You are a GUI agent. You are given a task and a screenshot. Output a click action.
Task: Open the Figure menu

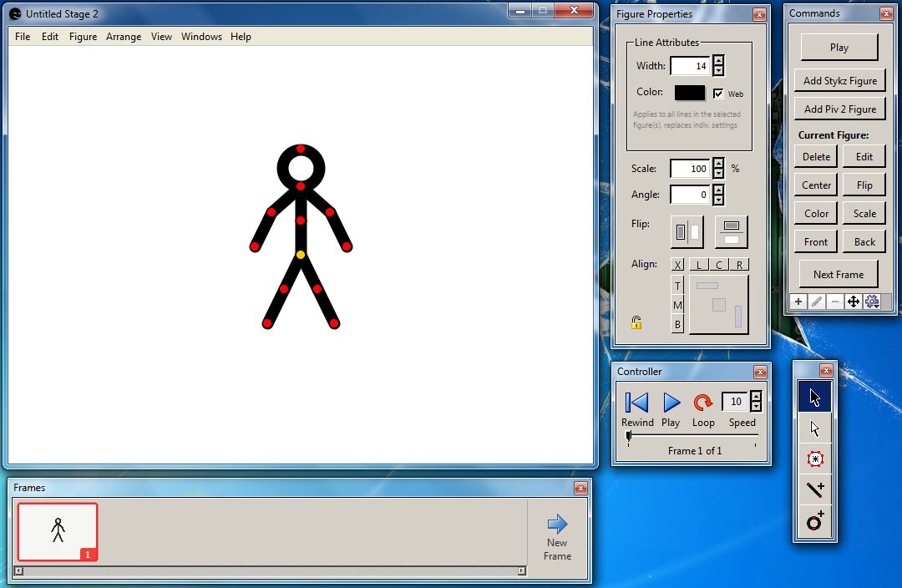tap(83, 37)
